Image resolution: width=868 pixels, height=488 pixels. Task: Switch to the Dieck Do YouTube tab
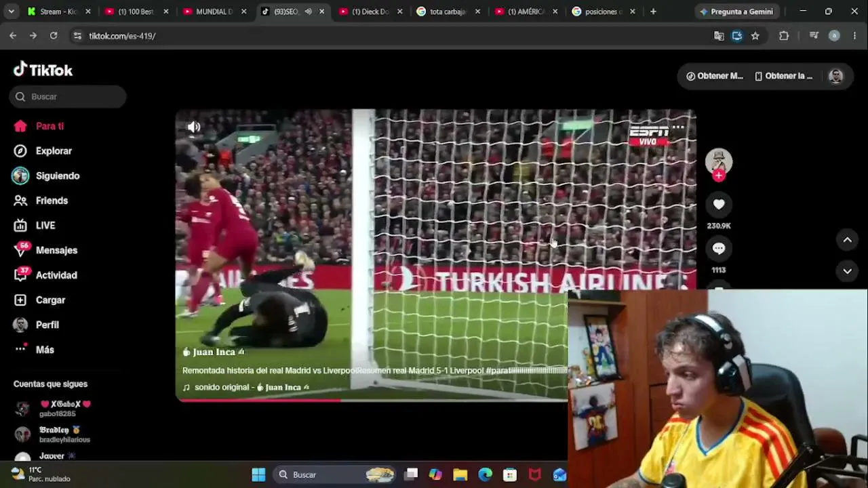click(371, 12)
